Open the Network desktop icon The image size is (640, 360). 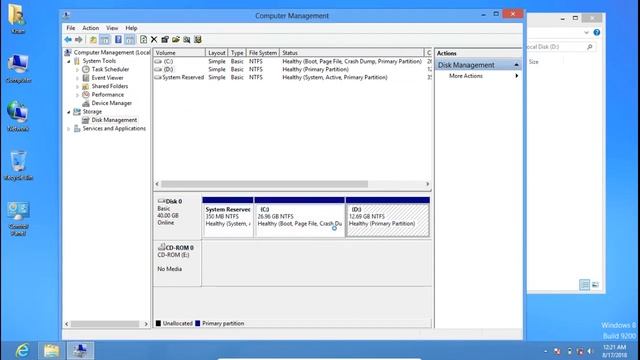[x=18, y=116]
